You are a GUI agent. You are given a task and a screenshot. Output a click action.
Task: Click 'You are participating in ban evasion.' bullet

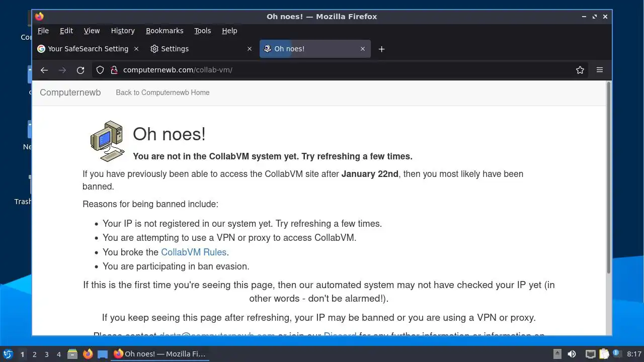176,266
